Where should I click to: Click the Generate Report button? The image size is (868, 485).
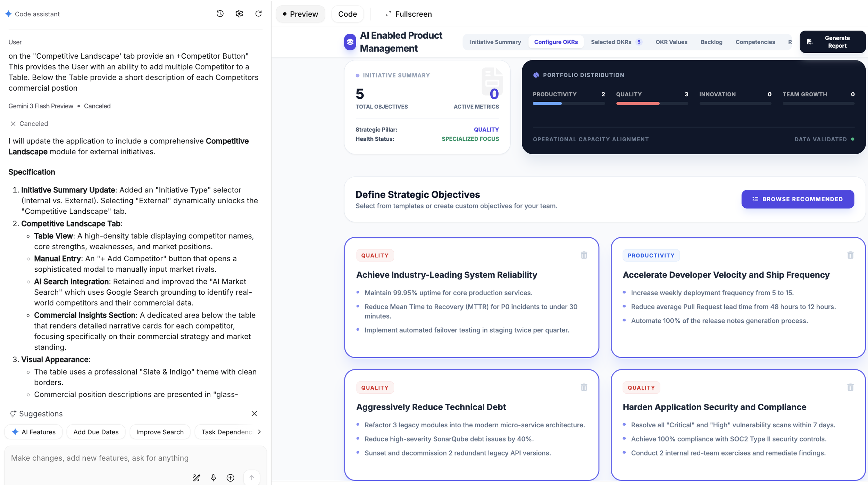pos(832,42)
